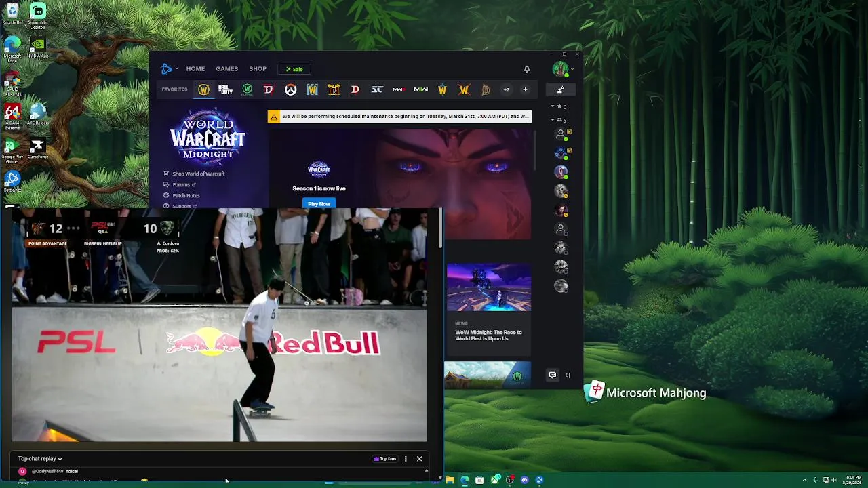Open Battle.net desktop shortcut
The height and width of the screenshot is (488, 868).
pyautogui.click(x=12, y=182)
